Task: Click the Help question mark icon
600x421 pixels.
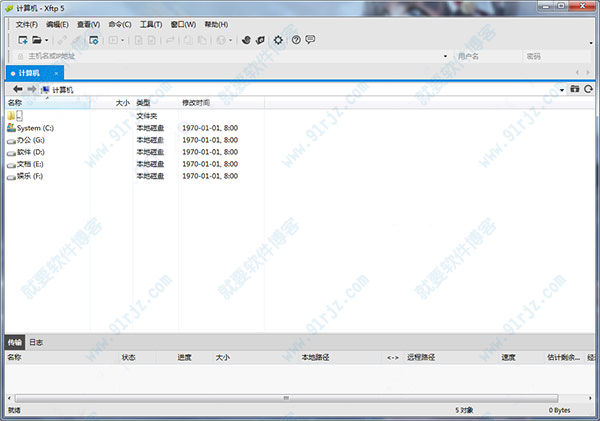Action: [295, 39]
